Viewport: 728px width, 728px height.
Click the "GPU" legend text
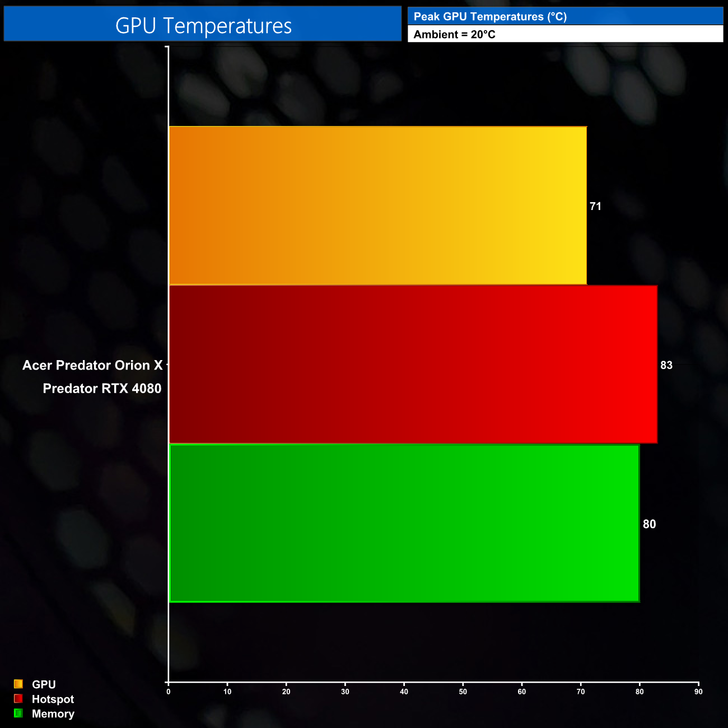click(x=44, y=684)
